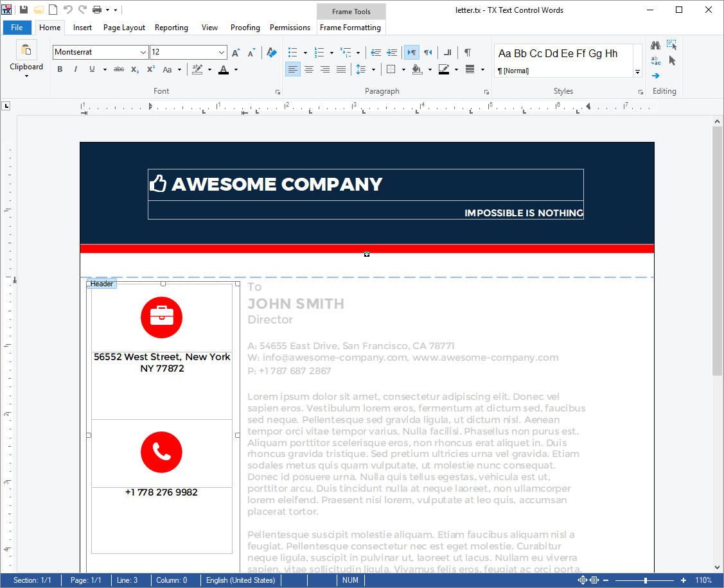Expand Clipboard group dropdown
Image resolution: width=724 pixels, height=588 pixels.
[26, 76]
